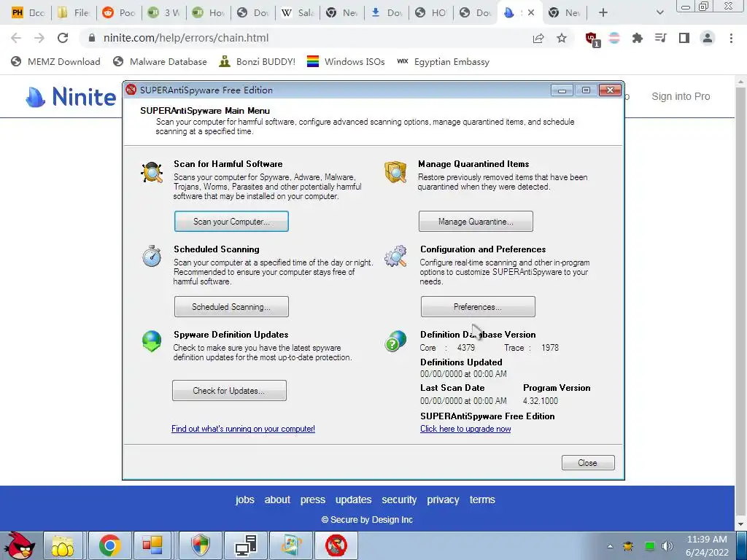Screen dimensions: 747x560
Task: Share this page from address bar
Action: tap(538, 38)
